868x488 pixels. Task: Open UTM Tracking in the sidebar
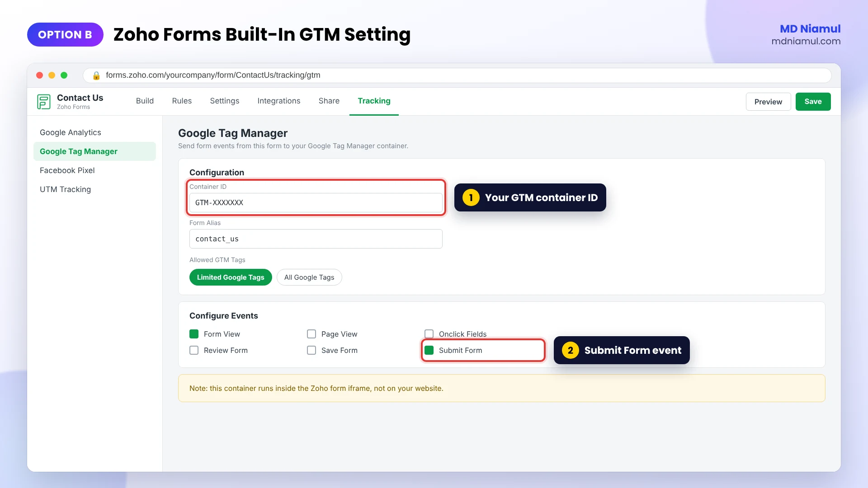click(94, 189)
